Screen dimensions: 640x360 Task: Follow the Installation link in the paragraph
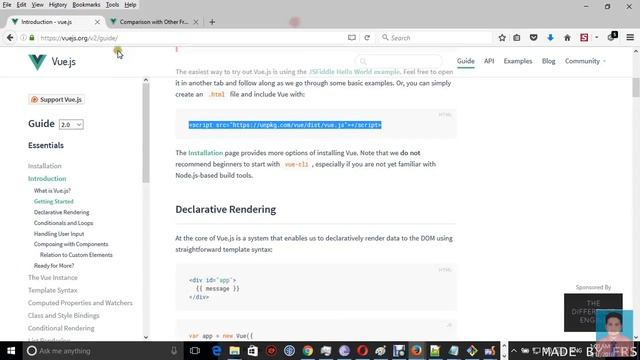pos(205,153)
